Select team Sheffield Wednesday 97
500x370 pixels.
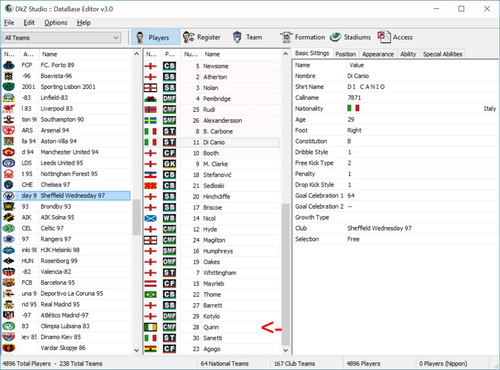click(67, 196)
